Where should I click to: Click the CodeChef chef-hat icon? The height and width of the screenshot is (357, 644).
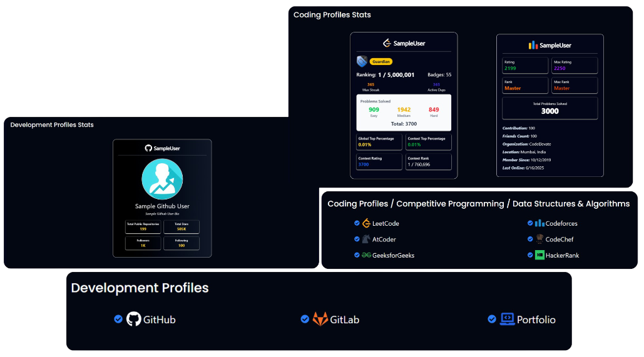pos(539,239)
